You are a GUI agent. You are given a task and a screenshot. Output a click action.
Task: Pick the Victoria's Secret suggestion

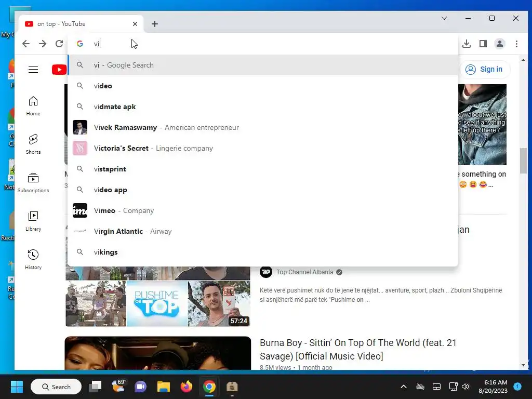pyautogui.click(x=263, y=148)
